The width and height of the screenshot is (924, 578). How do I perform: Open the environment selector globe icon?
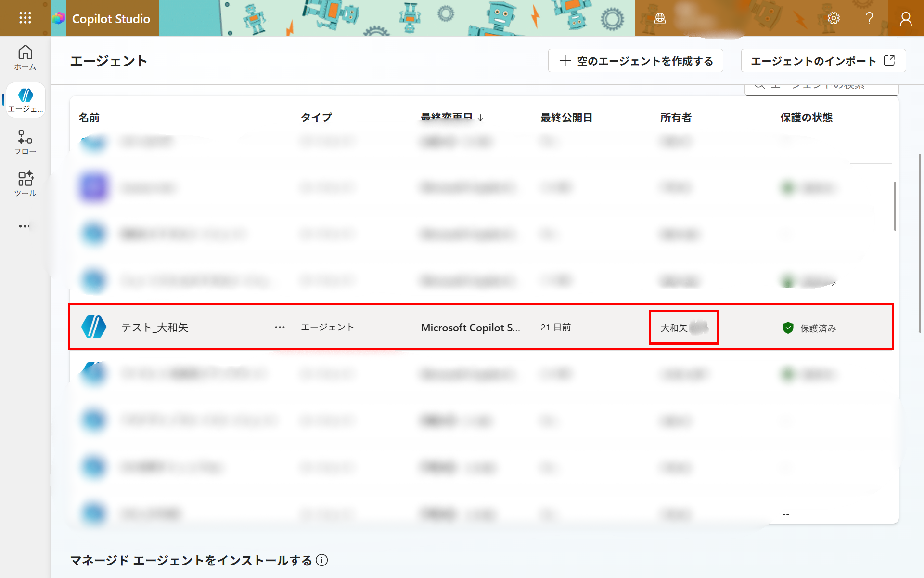(x=660, y=18)
